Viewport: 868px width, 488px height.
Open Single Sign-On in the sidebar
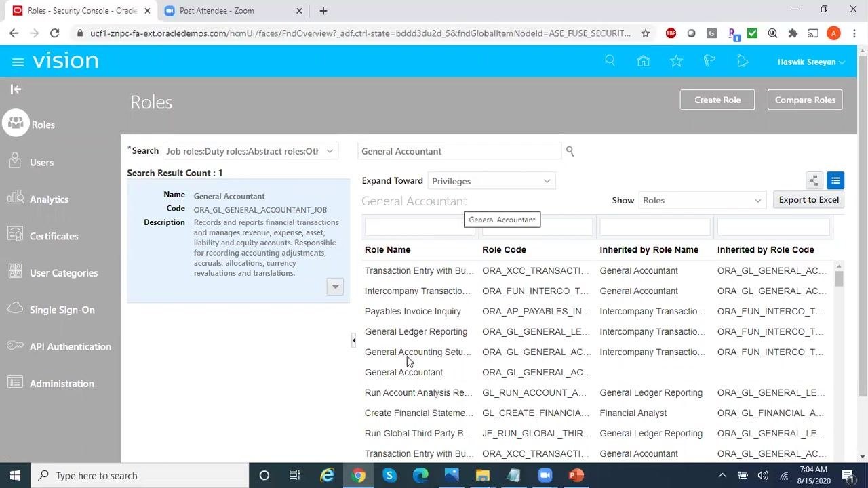point(62,310)
